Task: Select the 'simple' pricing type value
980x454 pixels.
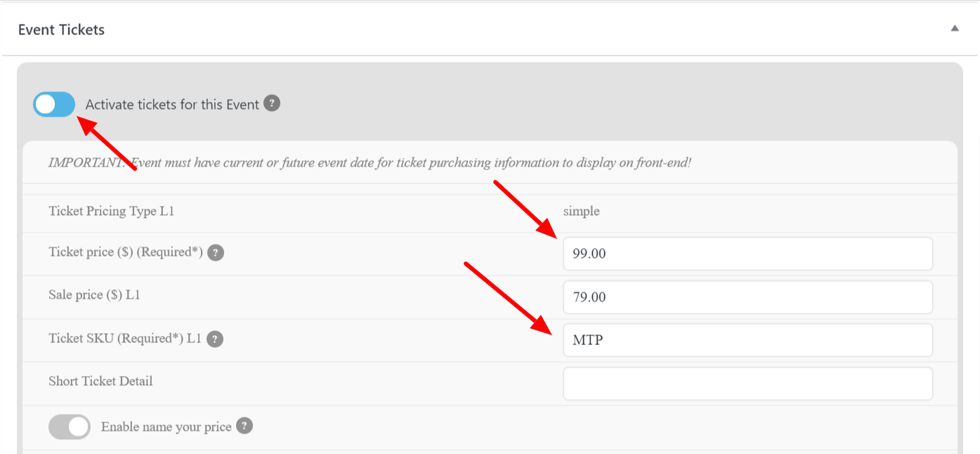Action: tap(582, 211)
